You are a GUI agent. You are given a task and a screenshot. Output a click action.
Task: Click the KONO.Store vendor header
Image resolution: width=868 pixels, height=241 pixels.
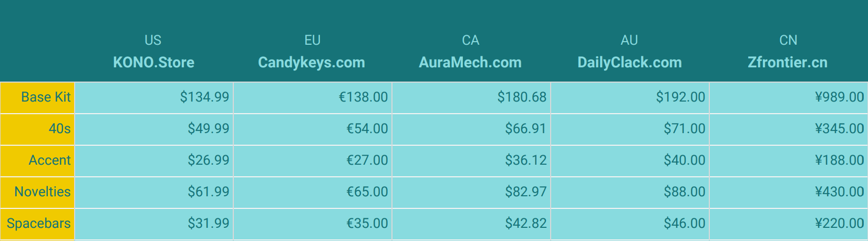[153, 63]
